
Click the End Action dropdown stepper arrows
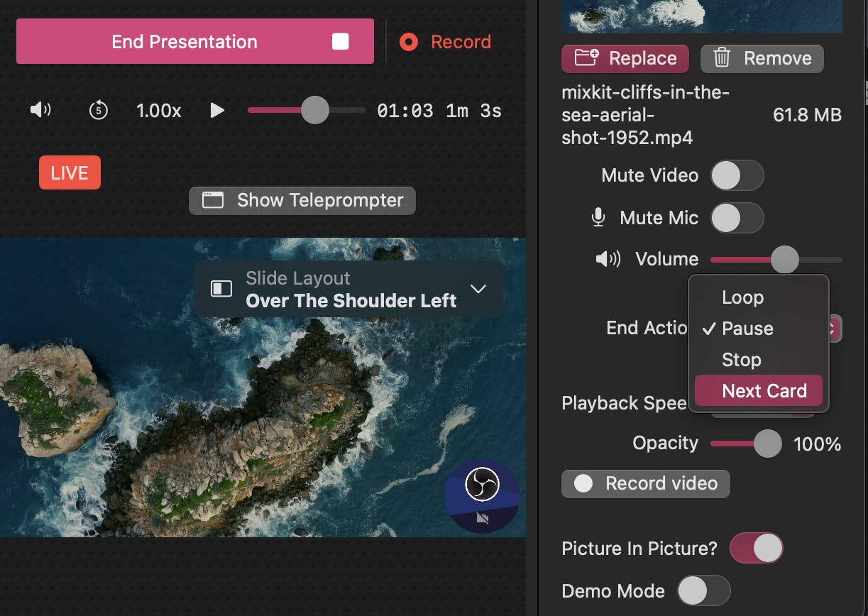(835, 329)
